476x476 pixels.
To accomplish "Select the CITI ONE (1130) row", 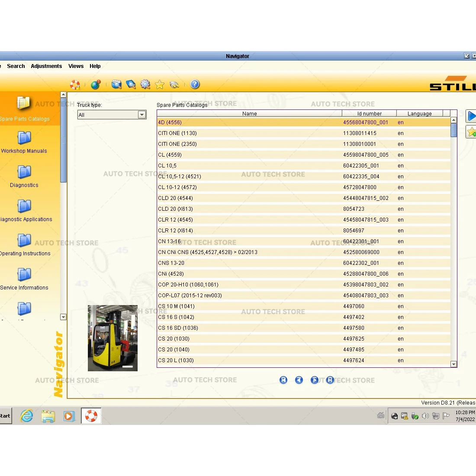I will coord(304,133).
